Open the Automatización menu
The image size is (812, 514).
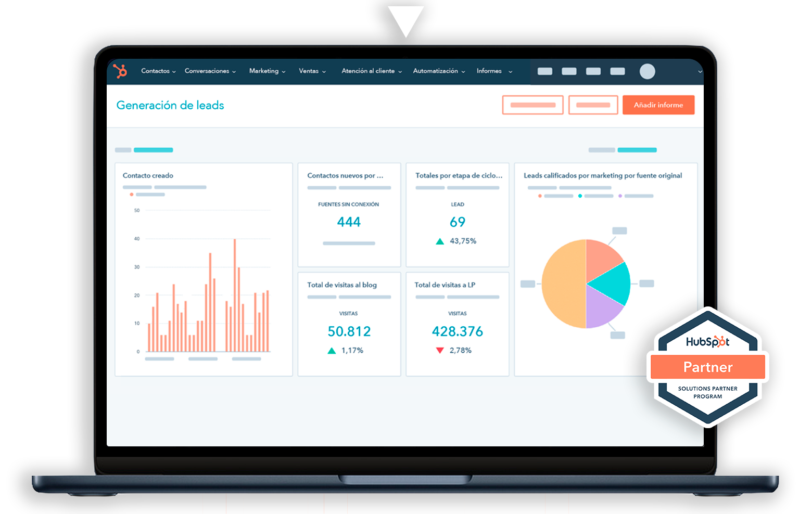pyautogui.click(x=439, y=71)
